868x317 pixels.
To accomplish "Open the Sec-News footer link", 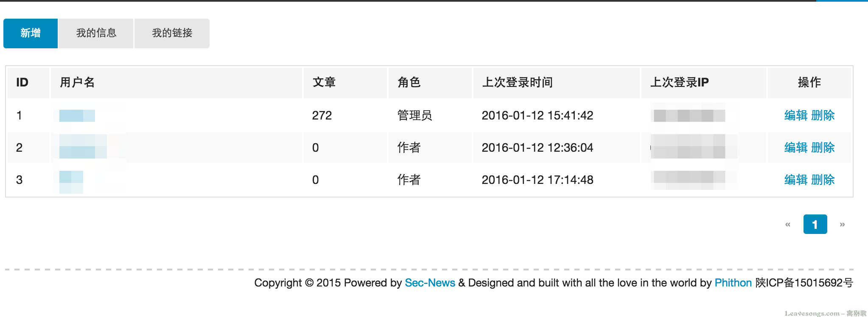I will click(430, 283).
